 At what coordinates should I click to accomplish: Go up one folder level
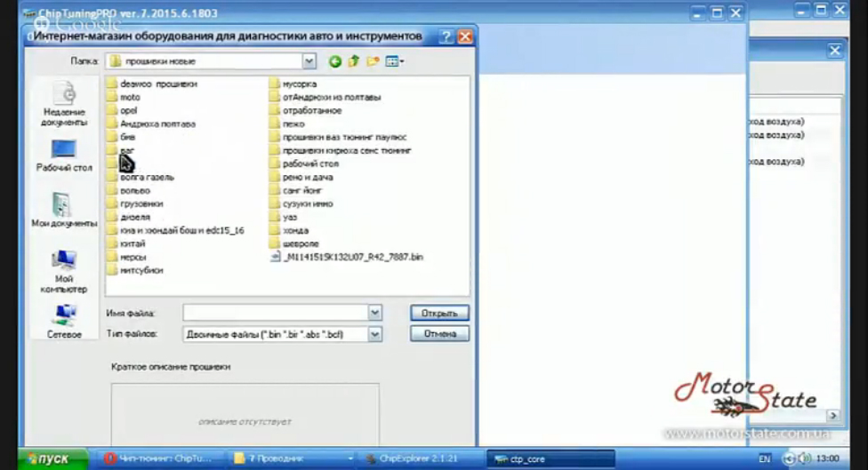click(x=354, y=61)
